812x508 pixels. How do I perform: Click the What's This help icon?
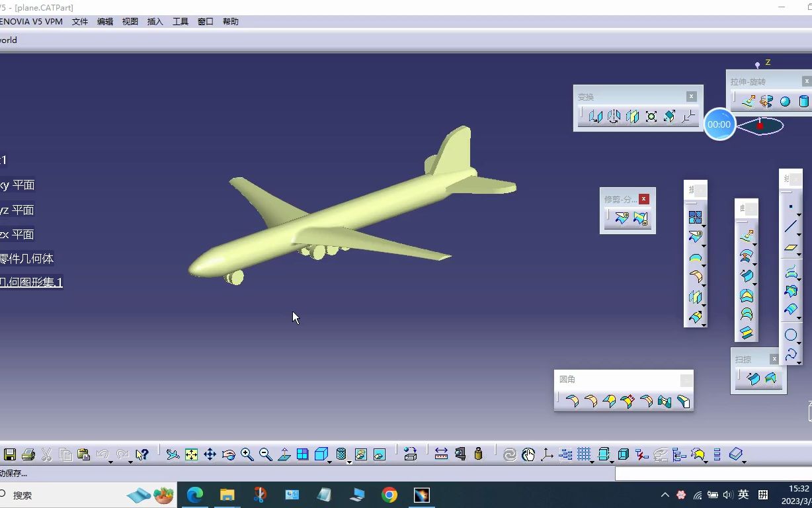[x=142, y=454]
